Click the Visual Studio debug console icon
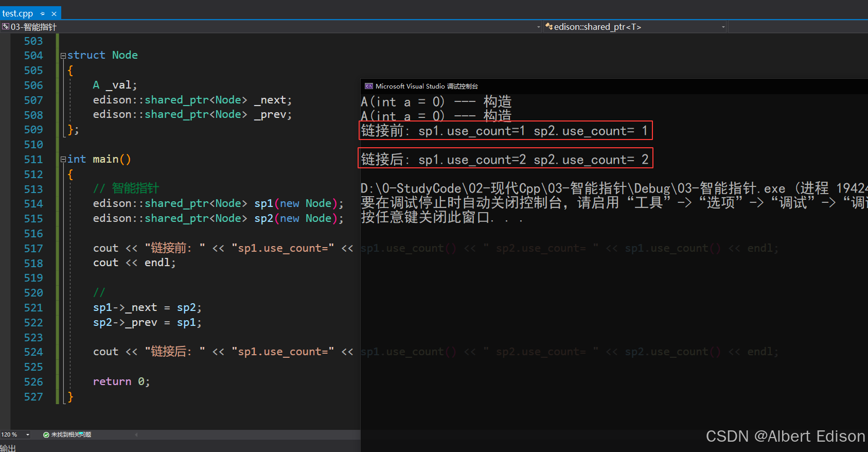 368,86
